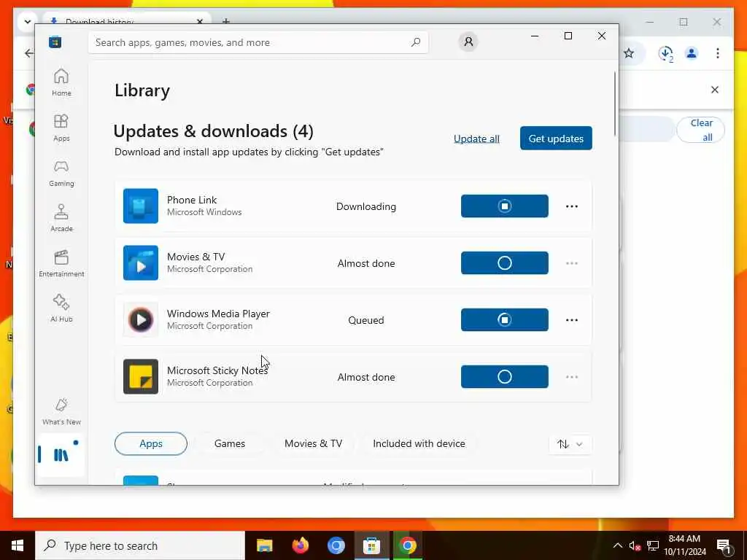Screen dimensions: 747x560
Task: Open AI Hub in sidebar
Action: pos(61,308)
